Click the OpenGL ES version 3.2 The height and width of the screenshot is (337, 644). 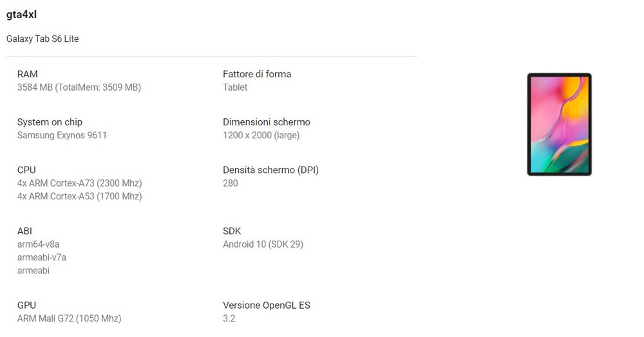pyautogui.click(x=229, y=318)
